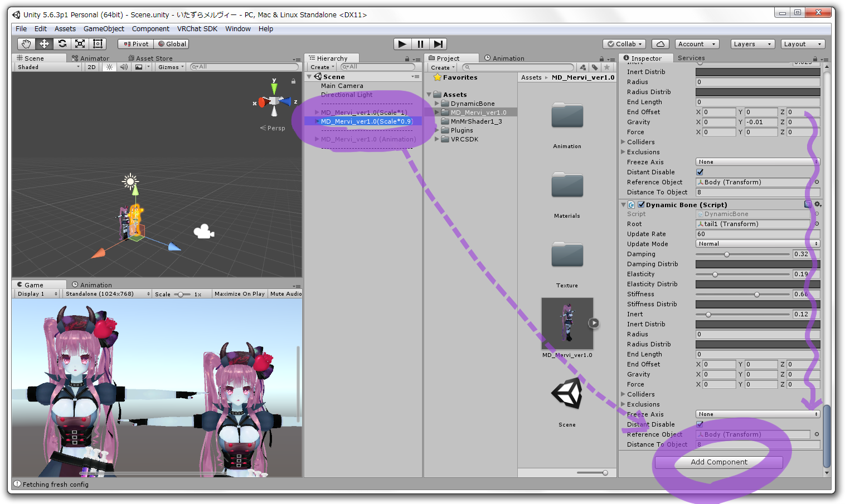The height and width of the screenshot is (504, 845).
Task: Select the MD_Mervi_ver1.0 prefab thumbnail
Action: [x=567, y=323]
